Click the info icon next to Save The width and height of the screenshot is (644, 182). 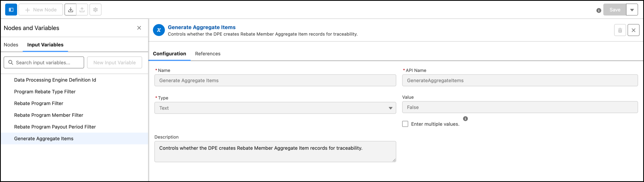coord(598,10)
